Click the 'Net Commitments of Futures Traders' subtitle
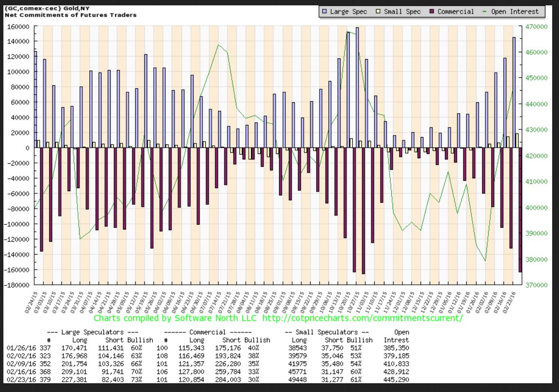 71,15
